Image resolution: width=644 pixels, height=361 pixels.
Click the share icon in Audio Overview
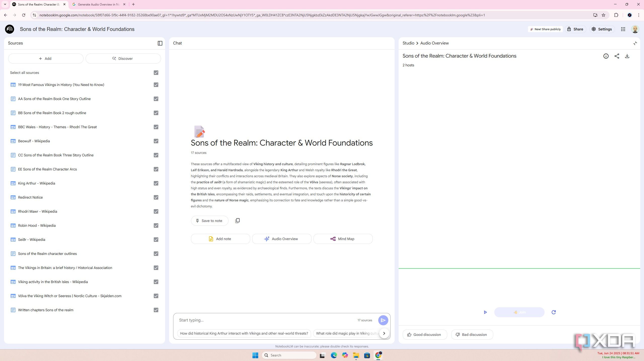pyautogui.click(x=617, y=56)
